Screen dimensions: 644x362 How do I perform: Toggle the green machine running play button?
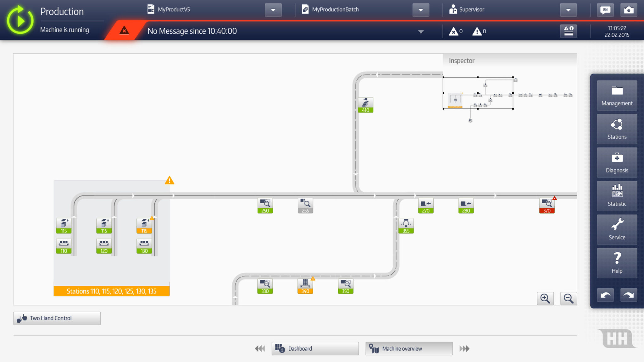[x=20, y=20]
